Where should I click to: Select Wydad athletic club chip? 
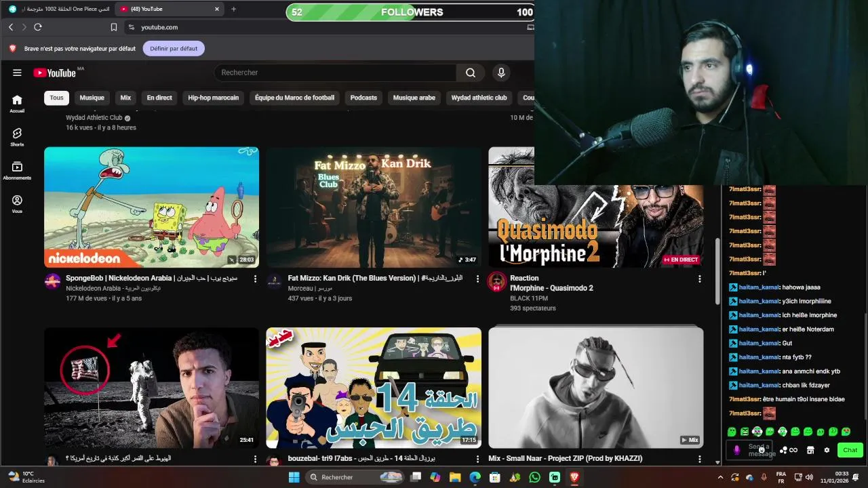tap(479, 98)
